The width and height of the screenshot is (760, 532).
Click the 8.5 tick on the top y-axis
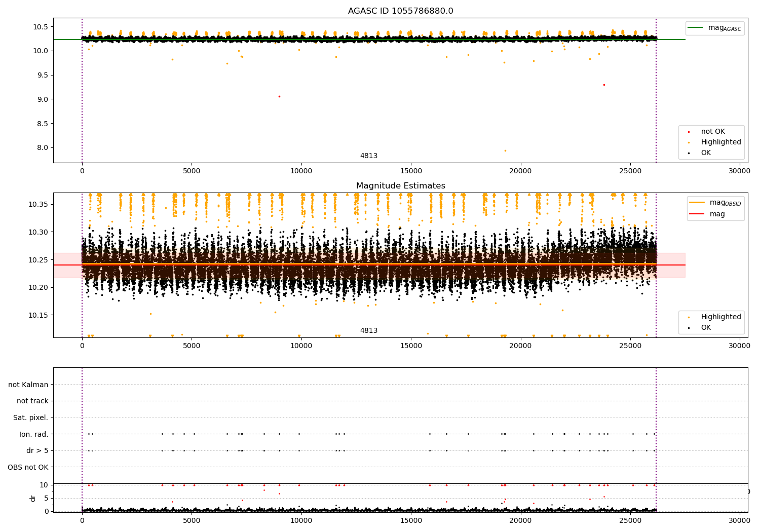(43, 124)
